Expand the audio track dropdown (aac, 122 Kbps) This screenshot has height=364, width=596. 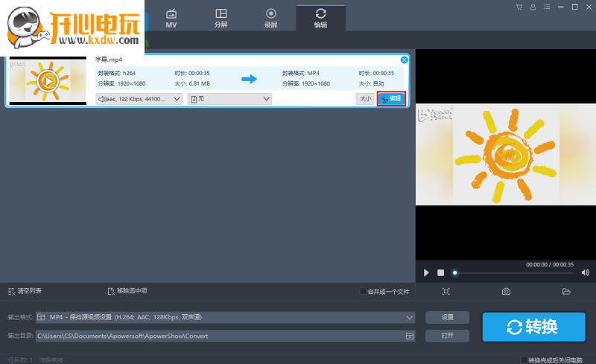click(139, 99)
